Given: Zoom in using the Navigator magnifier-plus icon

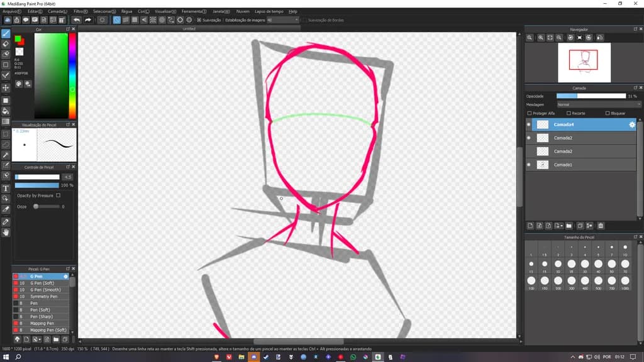Looking at the screenshot, I should 541,37.
